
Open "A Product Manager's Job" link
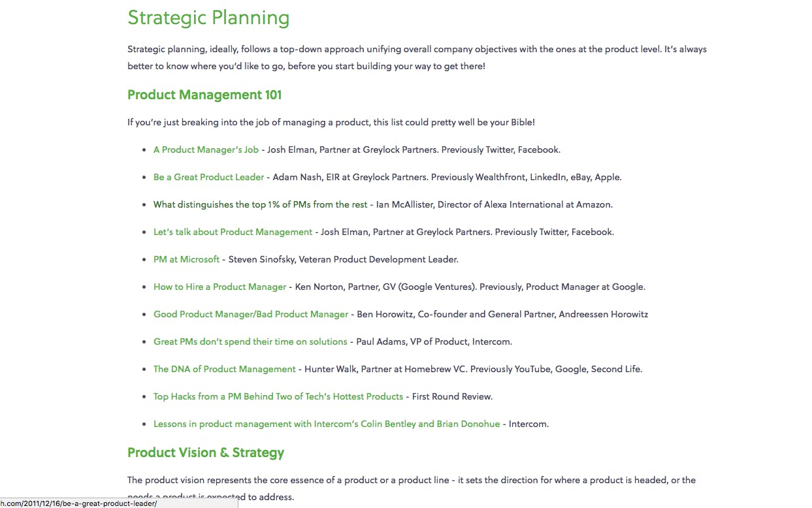[x=206, y=150]
